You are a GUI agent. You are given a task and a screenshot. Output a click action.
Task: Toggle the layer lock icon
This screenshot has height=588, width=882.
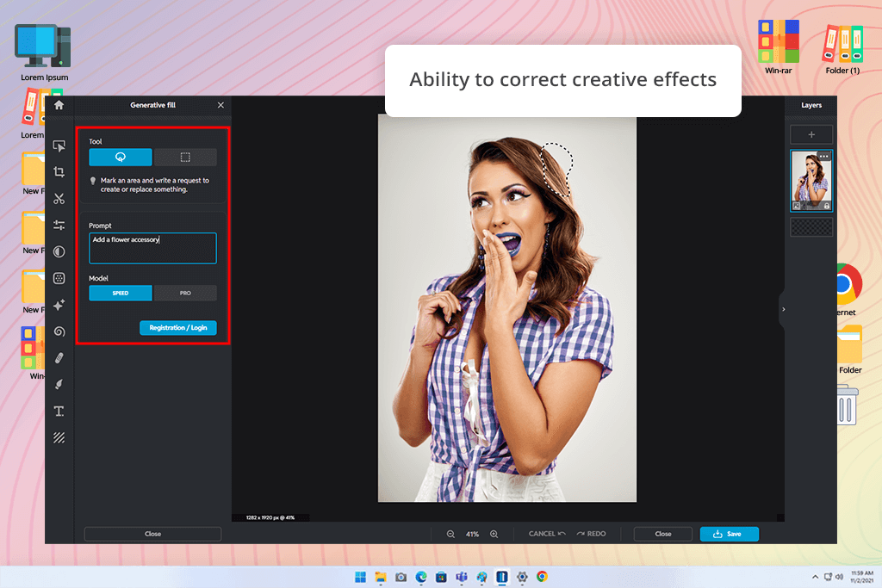point(826,206)
